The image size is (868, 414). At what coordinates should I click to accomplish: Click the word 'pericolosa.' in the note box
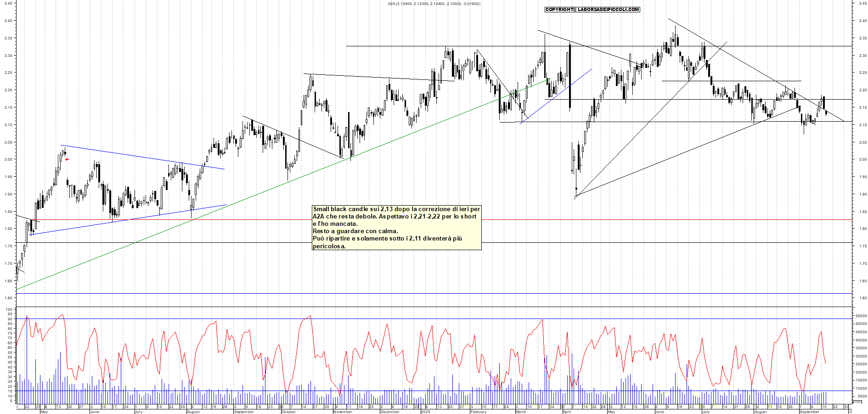(x=329, y=246)
